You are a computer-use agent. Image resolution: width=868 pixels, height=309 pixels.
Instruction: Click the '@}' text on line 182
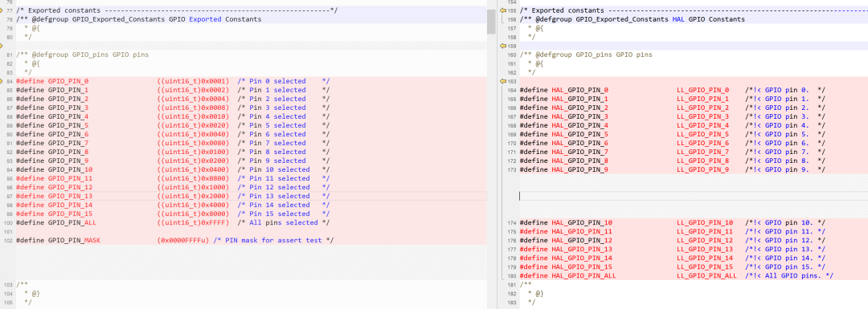[x=540, y=294]
